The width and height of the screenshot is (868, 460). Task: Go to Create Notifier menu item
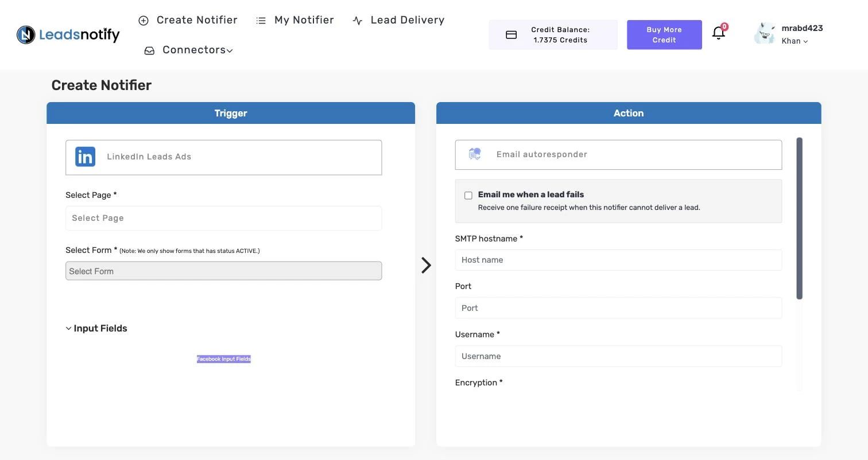pyautogui.click(x=197, y=20)
